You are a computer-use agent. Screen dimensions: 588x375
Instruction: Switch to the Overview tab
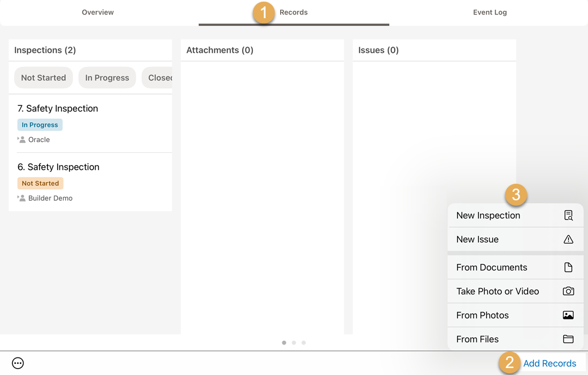point(98,12)
